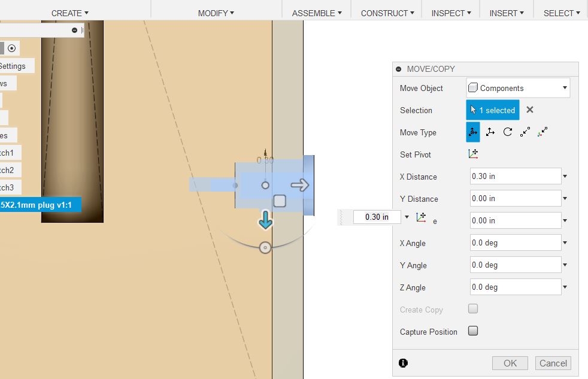Image resolution: width=588 pixels, height=379 pixels.
Task: Open the MODIFY menu
Action: (x=216, y=13)
